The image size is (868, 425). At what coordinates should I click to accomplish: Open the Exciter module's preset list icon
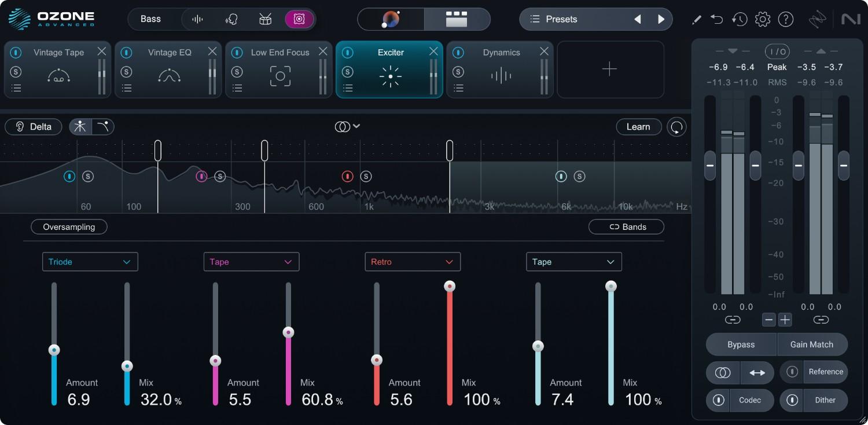point(348,88)
